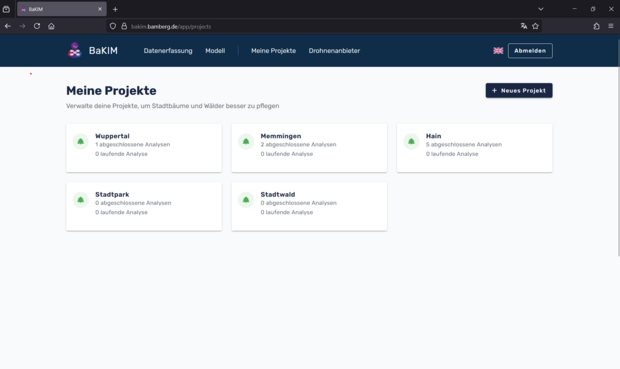Click '0 laufende Analyse' on Stadtwald card
620x369 pixels.
[287, 212]
